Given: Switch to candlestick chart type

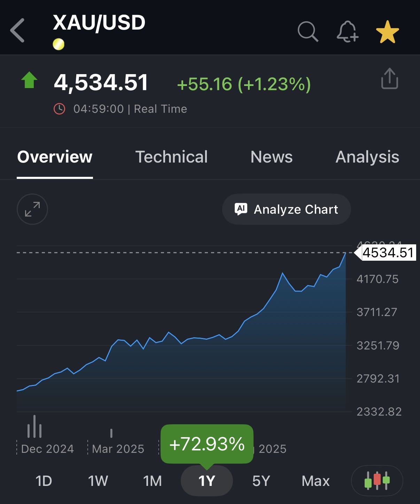Looking at the screenshot, I should pyautogui.click(x=377, y=481).
